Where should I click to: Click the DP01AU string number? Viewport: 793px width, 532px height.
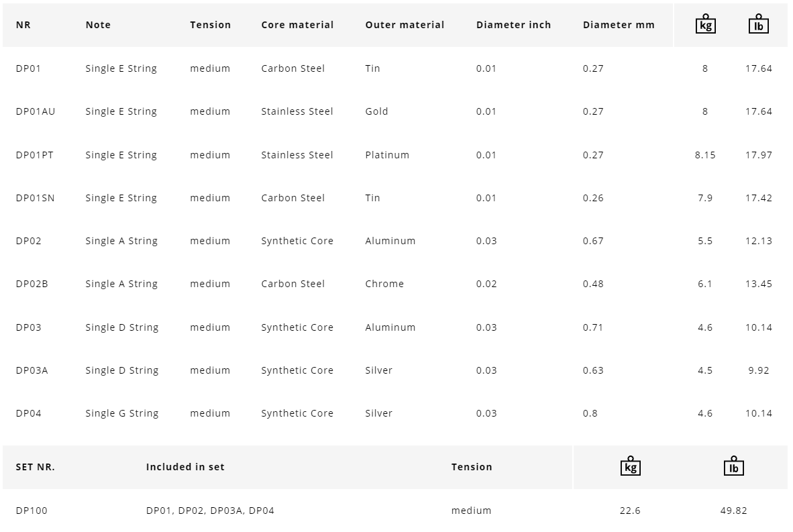(x=36, y=111)
